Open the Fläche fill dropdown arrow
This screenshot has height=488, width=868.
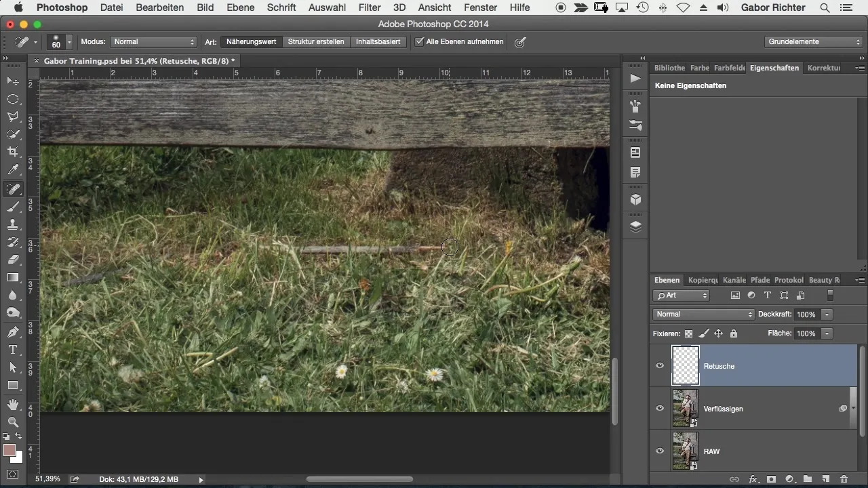coord(827,333)
